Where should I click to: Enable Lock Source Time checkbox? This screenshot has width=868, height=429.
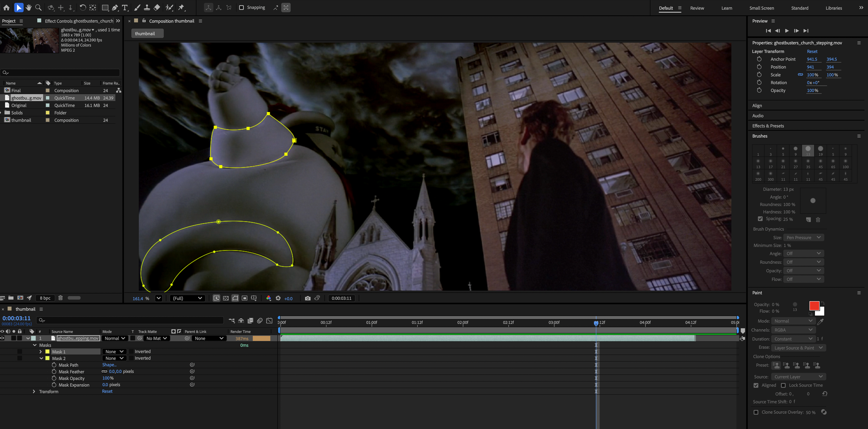pyautogui.click(x=783, y=385)
